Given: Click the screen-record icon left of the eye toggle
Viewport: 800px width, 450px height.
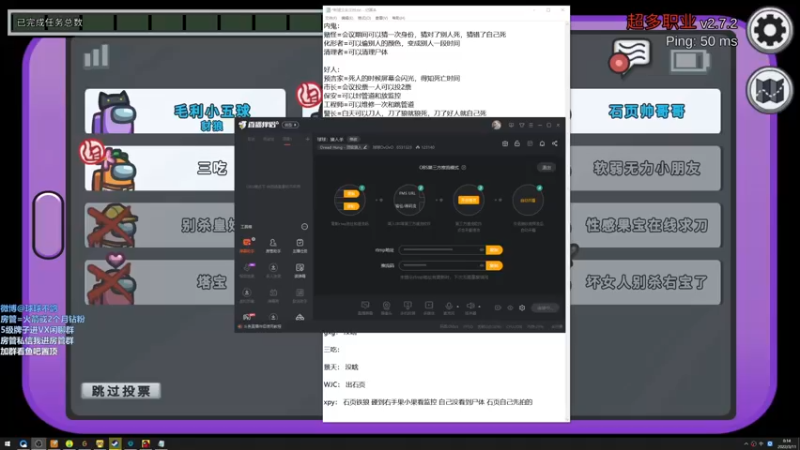Looking at the screenshot, I should click(497, 308).
